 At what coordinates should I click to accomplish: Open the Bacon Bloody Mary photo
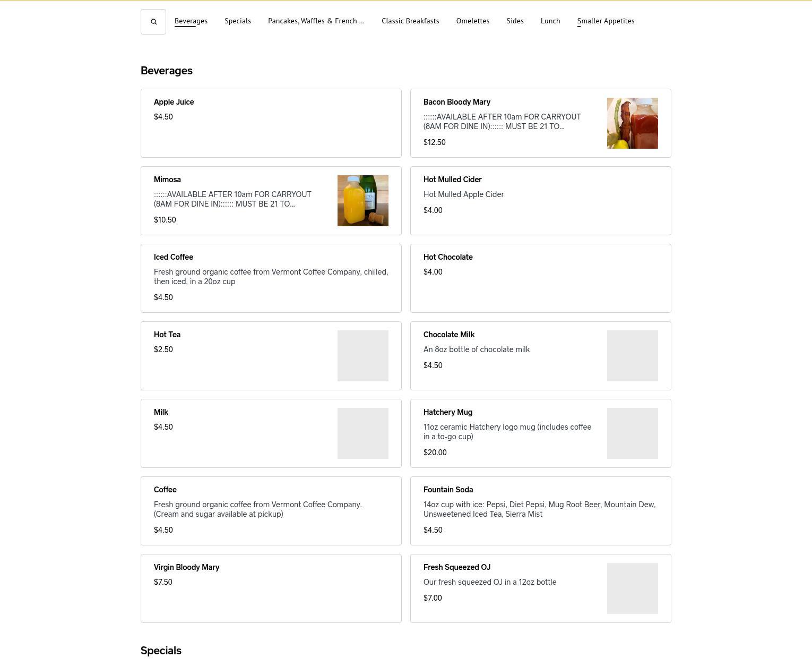(x=632, y=123)
